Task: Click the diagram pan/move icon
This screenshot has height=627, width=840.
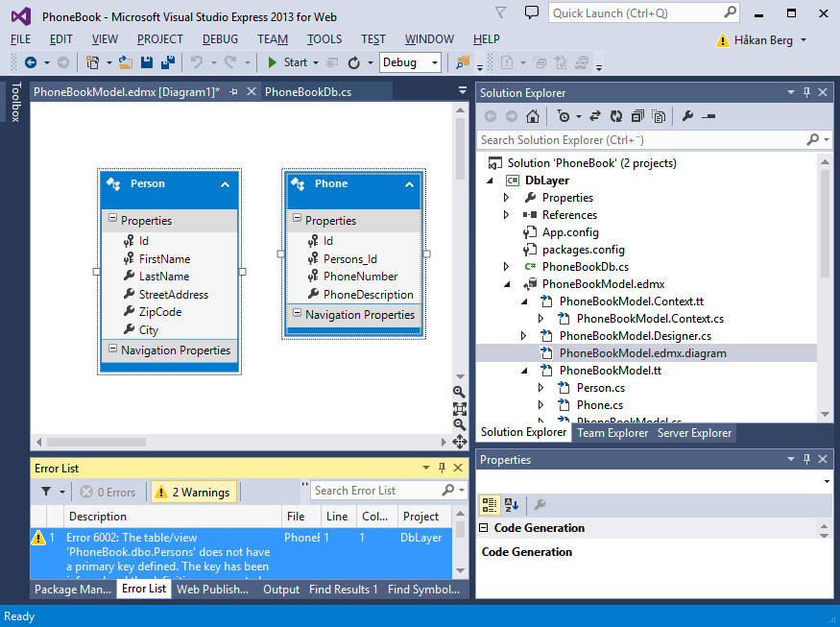Action: tap(459, 442)
